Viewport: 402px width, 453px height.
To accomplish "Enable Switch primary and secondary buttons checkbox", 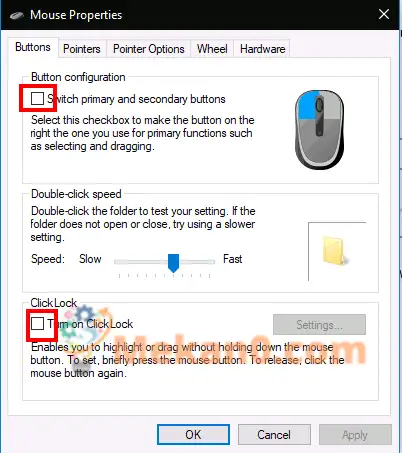I will [37, 99].
